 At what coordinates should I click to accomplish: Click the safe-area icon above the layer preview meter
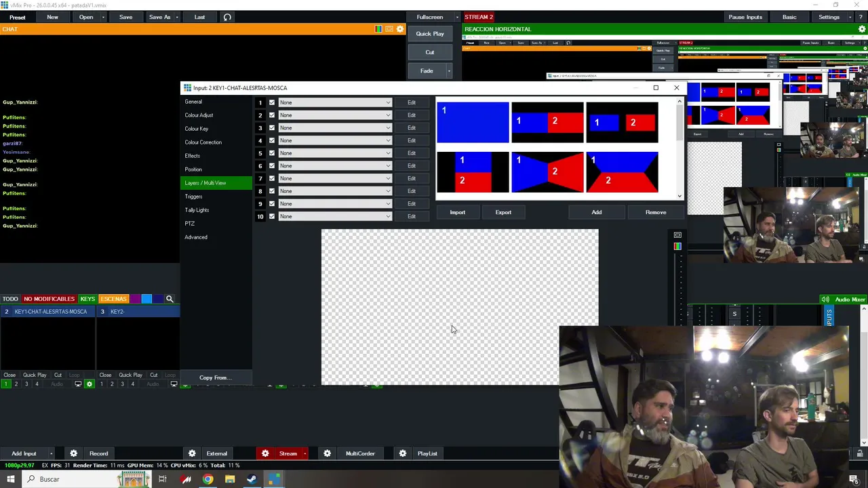point(677,235)
